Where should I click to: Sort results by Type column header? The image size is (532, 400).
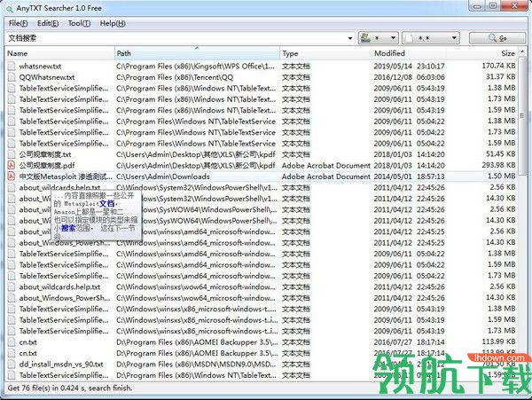click(325, 53)
